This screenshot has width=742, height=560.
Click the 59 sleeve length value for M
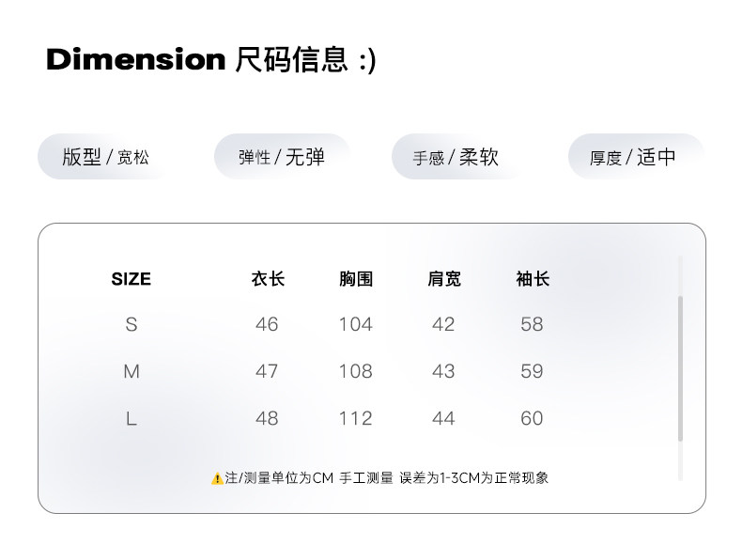pos(532,371)
